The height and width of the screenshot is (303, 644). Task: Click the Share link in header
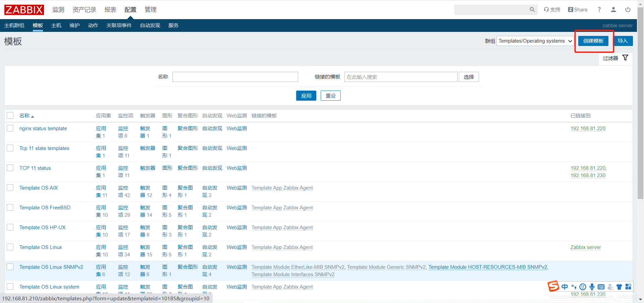(x=578, y=10)
